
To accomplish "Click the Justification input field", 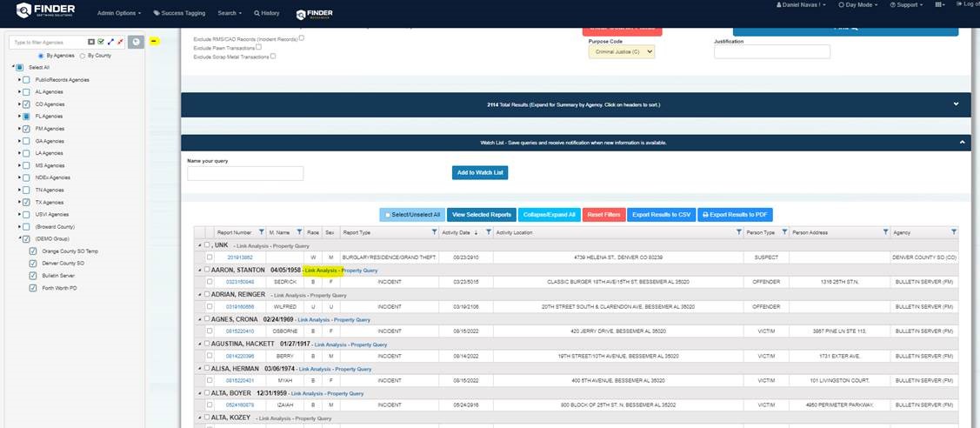I will pyautogui.click(x=772, y=52).
